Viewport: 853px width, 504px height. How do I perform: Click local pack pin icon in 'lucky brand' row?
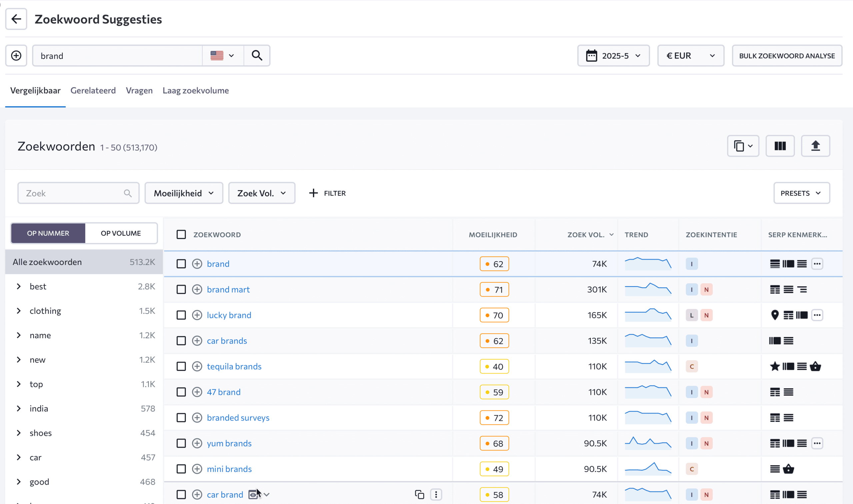point(775,315)
